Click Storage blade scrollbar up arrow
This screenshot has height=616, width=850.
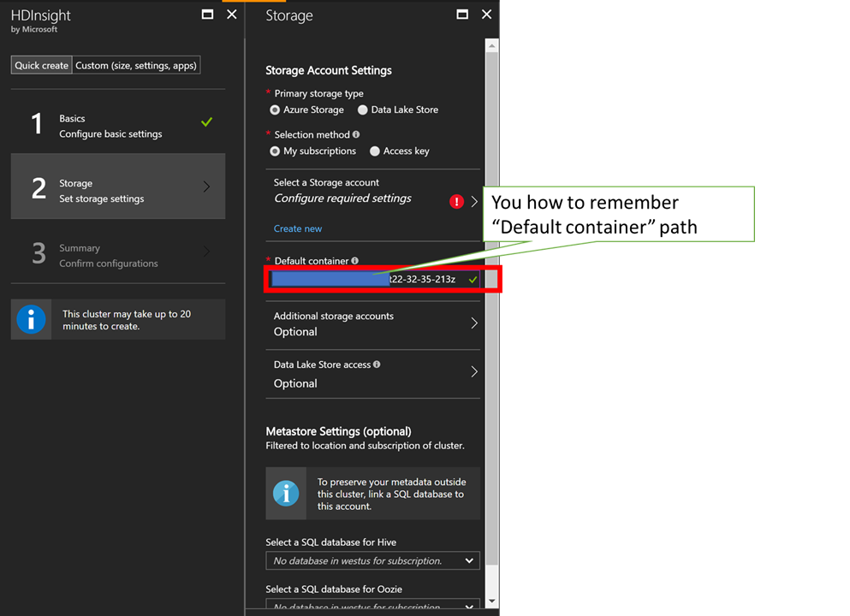point(491,46)
